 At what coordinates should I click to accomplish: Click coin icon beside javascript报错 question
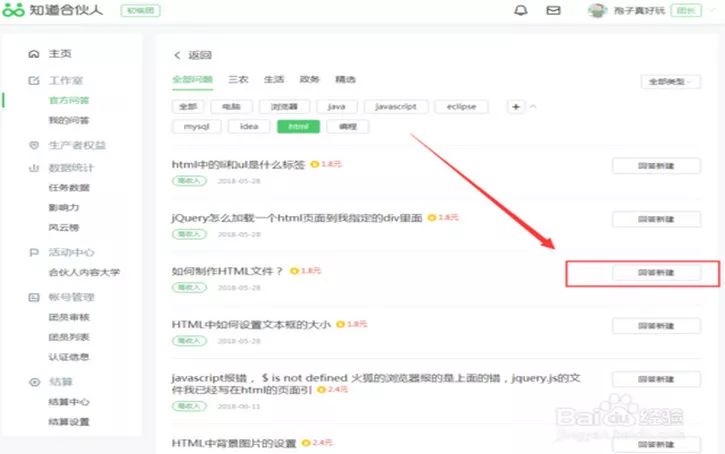click(321, 390)
